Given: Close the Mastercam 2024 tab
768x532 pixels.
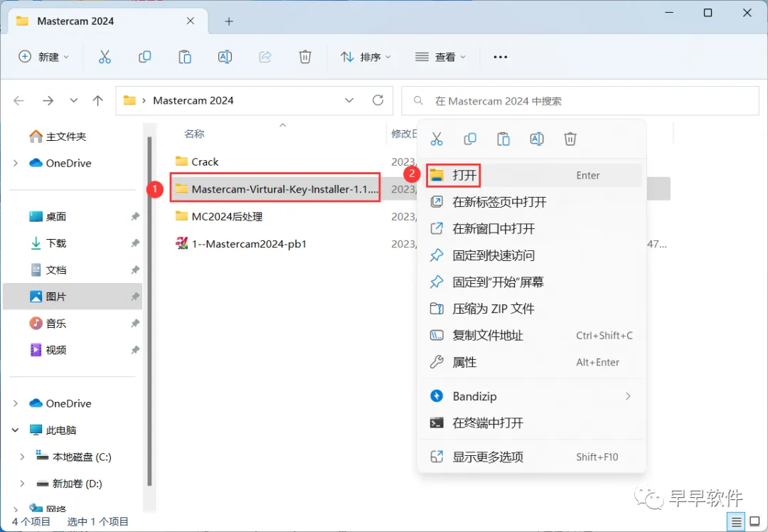Looking at the screenshot, I should tap(191, 21).
